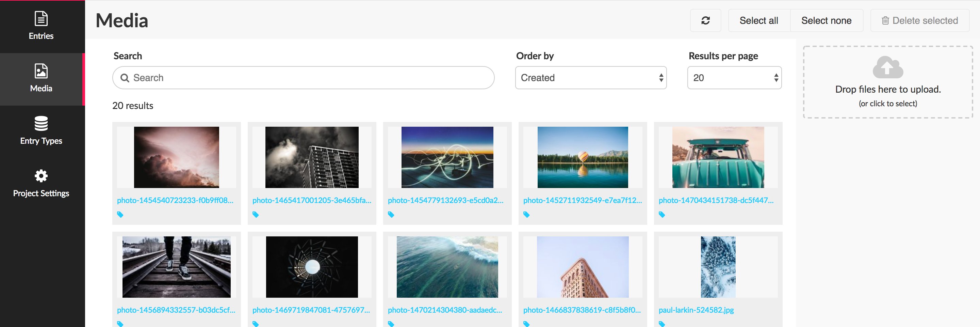The image size is (980, 327).
Task: Select the dark circular tunnel thumbnail
Action: click(x=312, y=267)
